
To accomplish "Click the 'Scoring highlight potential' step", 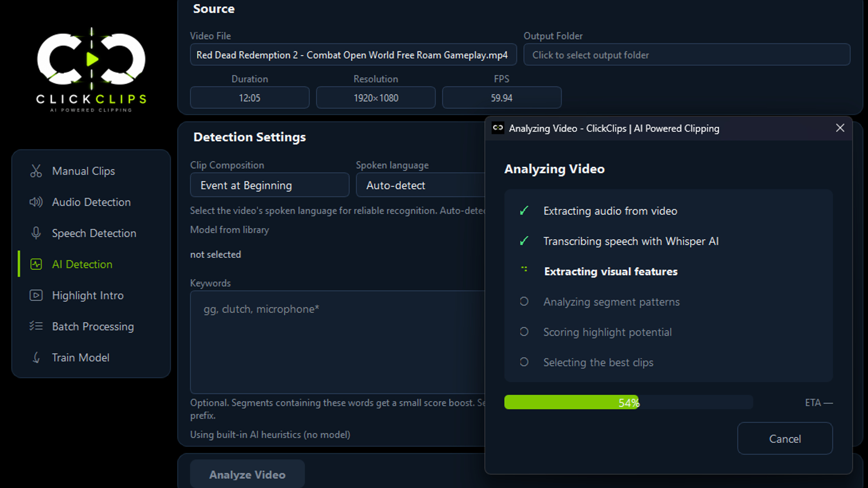I will point(608,332).
